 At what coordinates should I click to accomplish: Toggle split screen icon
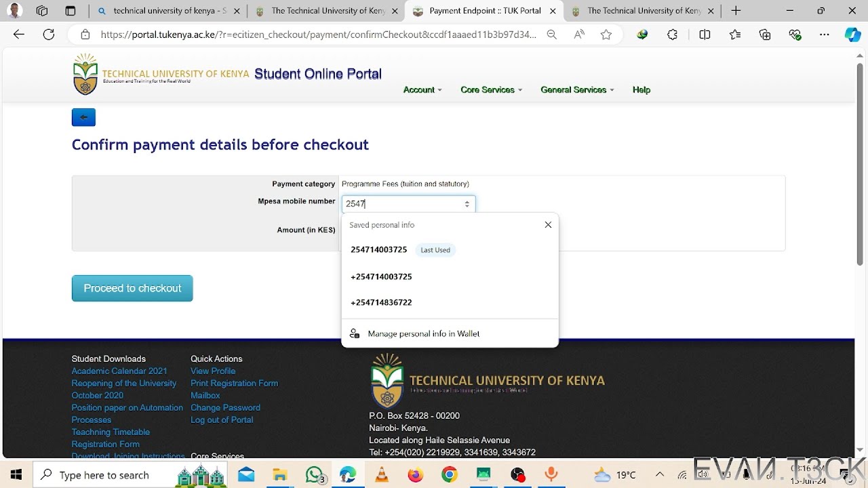(x=705, y=35)
